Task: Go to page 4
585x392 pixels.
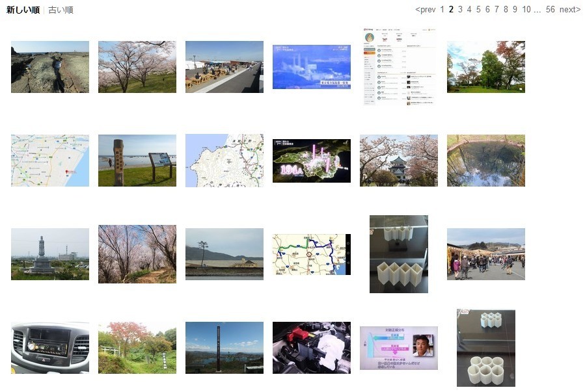Action: (x=469, y=10)
